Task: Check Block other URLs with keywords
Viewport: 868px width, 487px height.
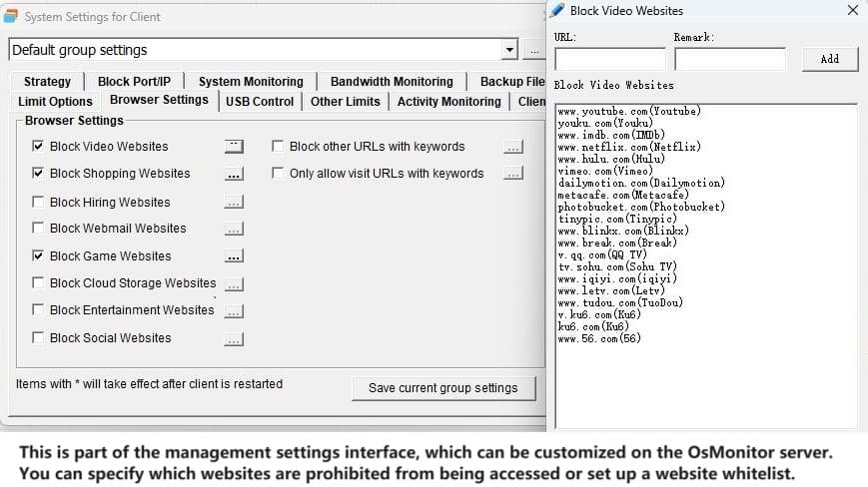Action: click(x=278, y=146)
